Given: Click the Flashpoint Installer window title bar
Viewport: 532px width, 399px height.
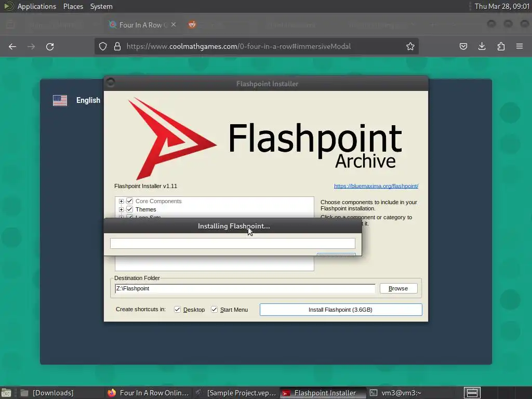Looking at the screenshot, I should [x=266, y=84].
